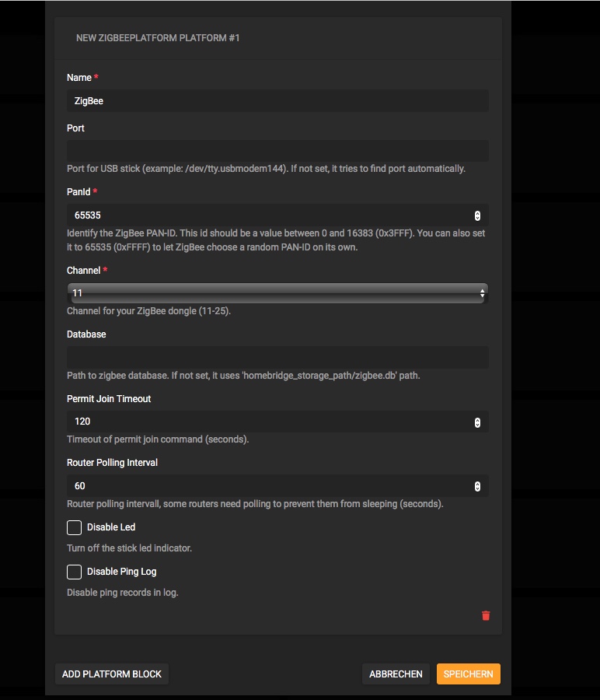Click the Permit Join Timeout stepper arrows
The width and height of the screenshot is (600, 700).
[477, 422]
